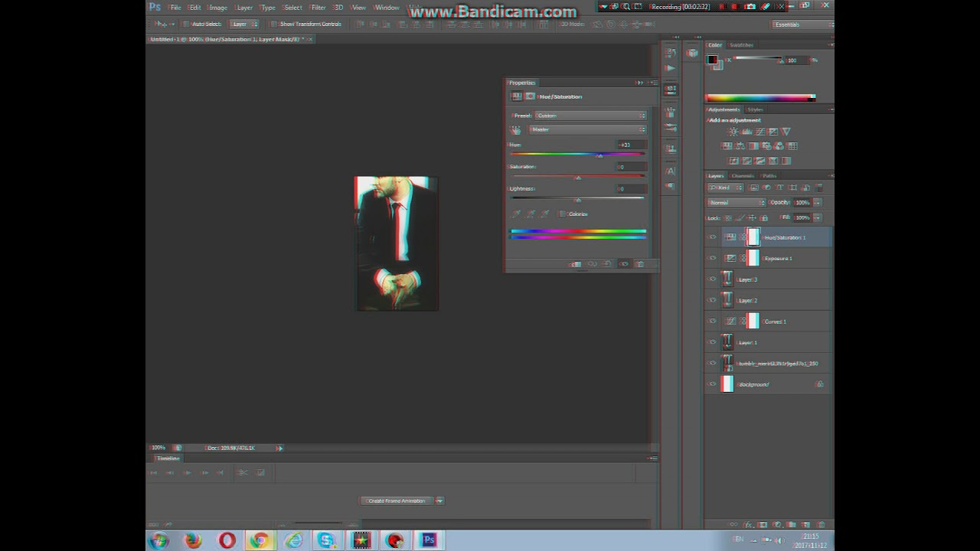Viewport: 980px width, 551px height.
Task: Click the Hue value input field
Action: point(632,145)
